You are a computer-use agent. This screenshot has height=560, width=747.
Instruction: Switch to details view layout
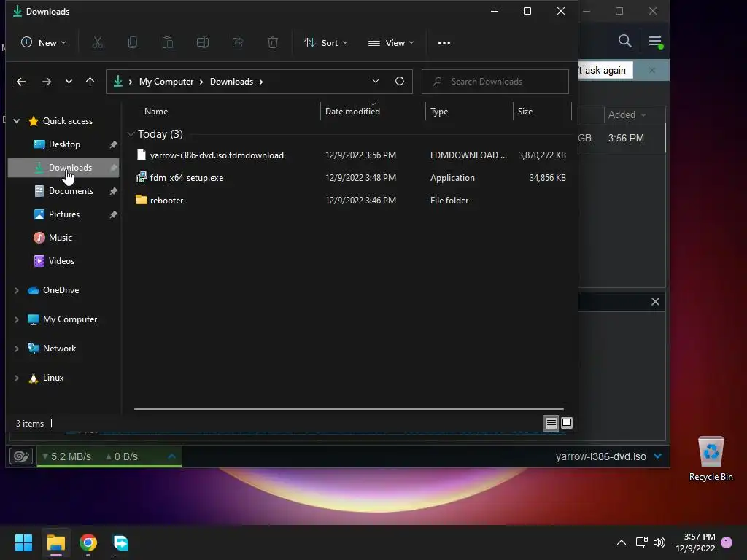[x=551, y=423]
